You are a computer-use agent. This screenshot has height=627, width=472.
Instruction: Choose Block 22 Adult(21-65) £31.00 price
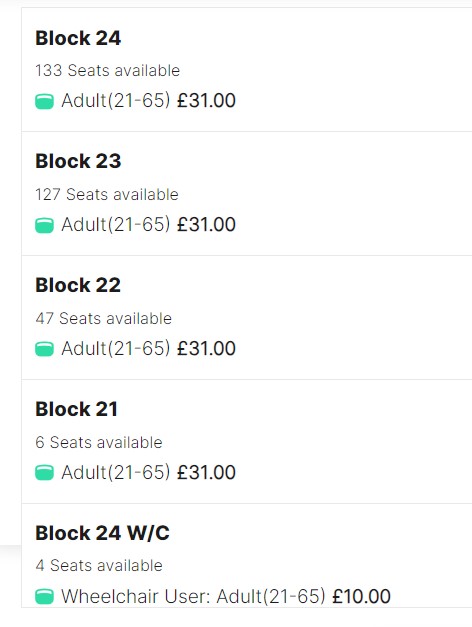click(148, 348)
